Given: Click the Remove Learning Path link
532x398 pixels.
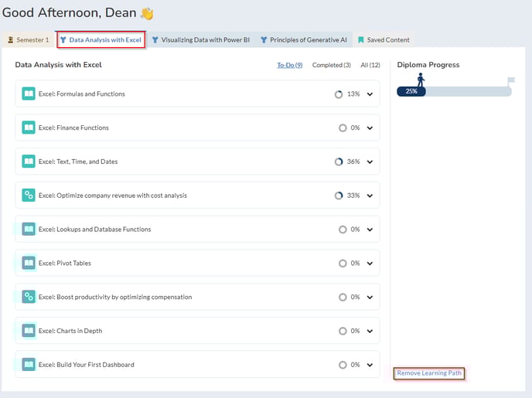Looking at the screenshot, I should [x=429, y=373].
